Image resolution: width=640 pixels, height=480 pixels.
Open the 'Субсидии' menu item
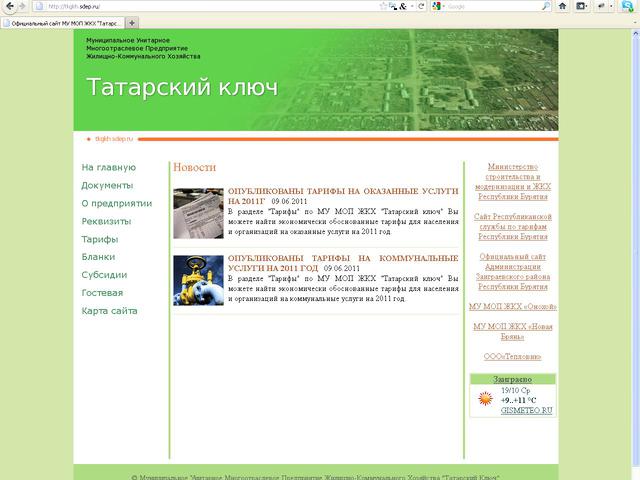tap(104, 275)
